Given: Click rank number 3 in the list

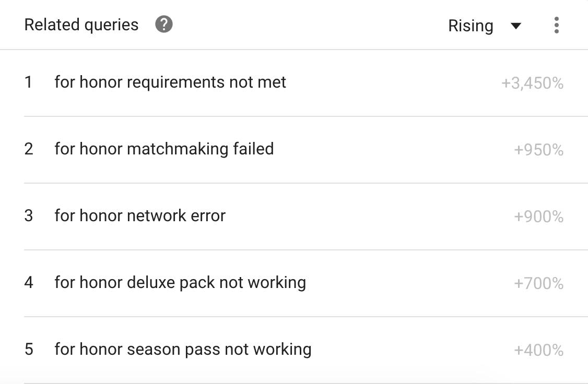Looking at the screenshot, I should point(29,216).
